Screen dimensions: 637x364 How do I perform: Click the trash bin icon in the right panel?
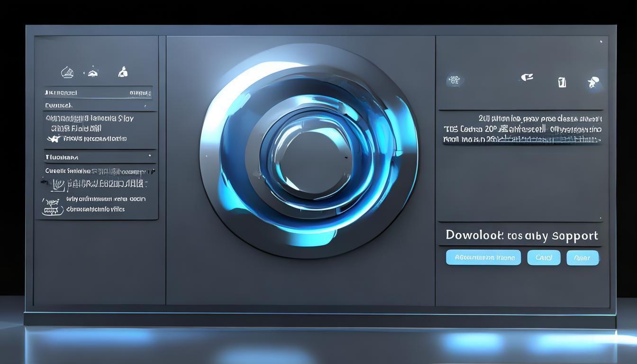point(562,82)
